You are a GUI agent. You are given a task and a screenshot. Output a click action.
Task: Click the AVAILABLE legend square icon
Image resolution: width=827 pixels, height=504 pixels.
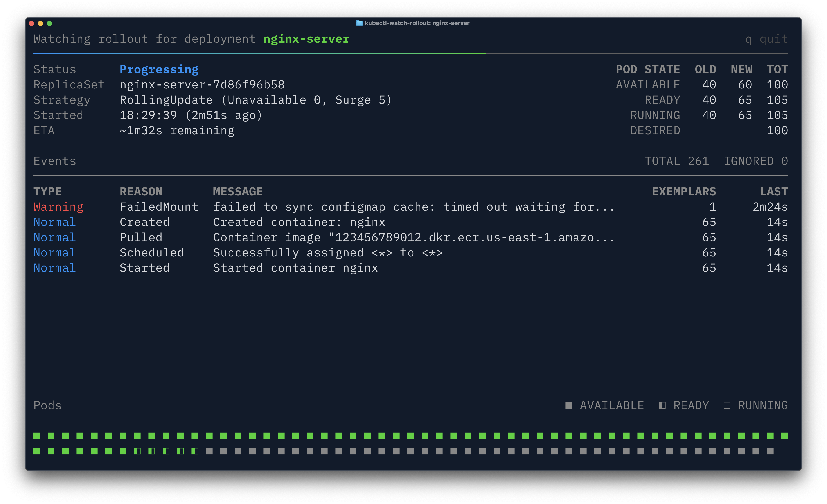tap(569, 405)
